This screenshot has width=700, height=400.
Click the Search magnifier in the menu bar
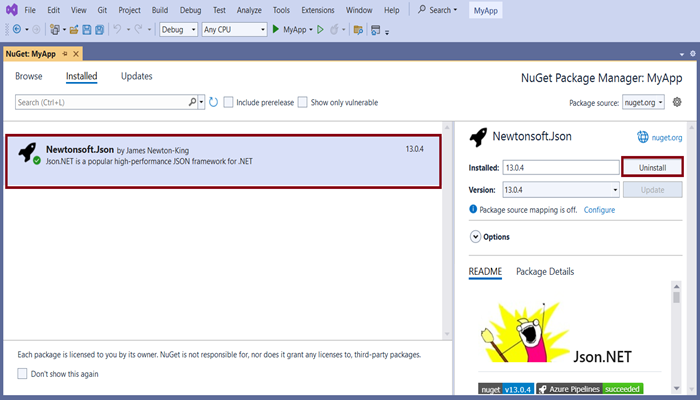tap(422, 9)
